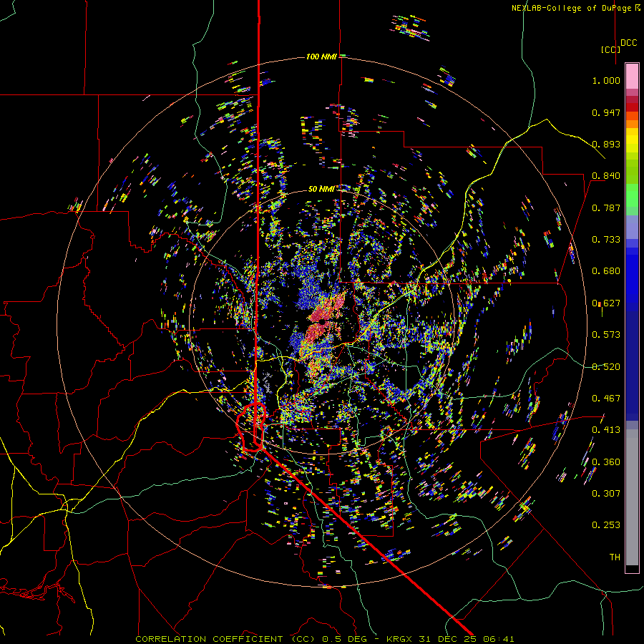Image resolution: width=644 pixels, height=644 pixels.
Task: Select the 0.467 value on the color scale
Action: pos(606,399)
